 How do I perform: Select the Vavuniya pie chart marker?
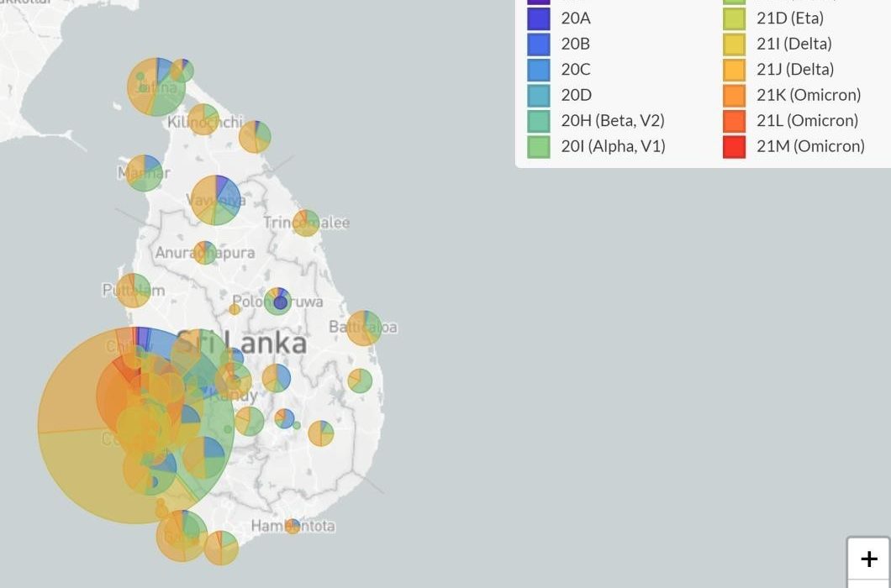216,200
